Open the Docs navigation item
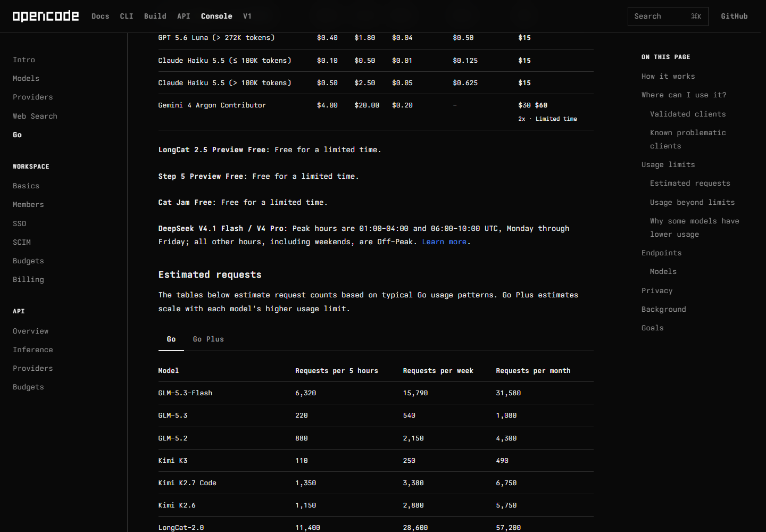The height and width of the screenshot is (532, 766). click(x=101, y=16)
